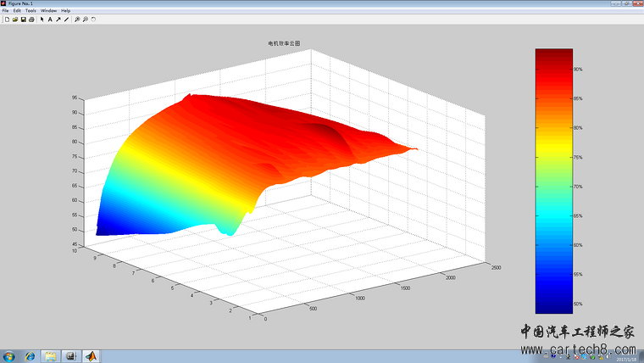Screen dimensions: 644x363
Task: Select the Add Line annotation tool
Action: pos(67,19)
